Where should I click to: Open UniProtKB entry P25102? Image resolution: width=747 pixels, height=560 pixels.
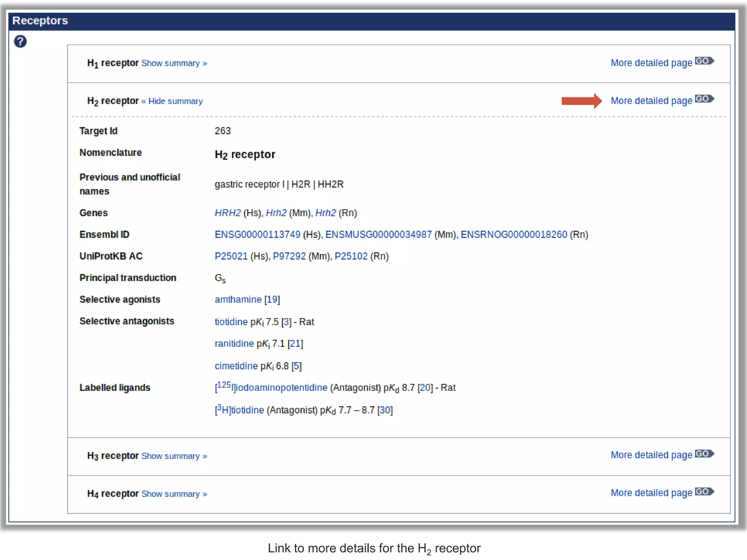click(x=351, y=256)
